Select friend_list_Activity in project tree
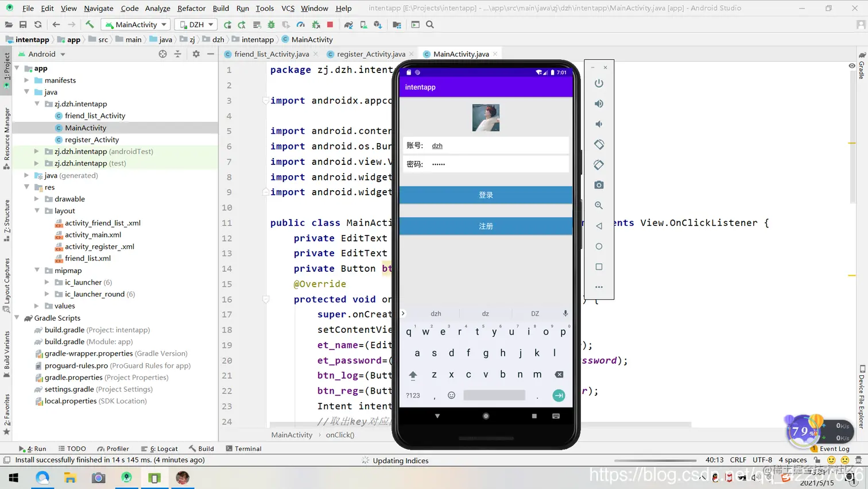The width and height of the screenshot is (868, 489). (95, 115)
